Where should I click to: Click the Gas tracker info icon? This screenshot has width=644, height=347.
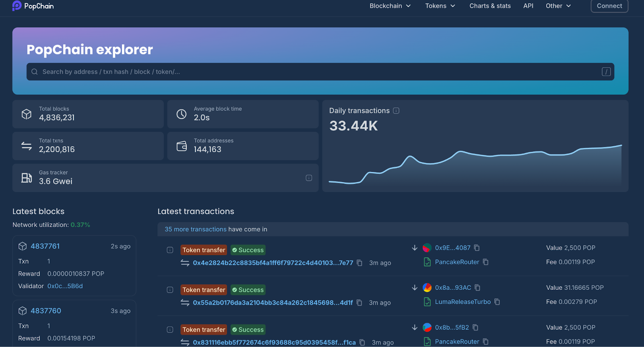click(x=309, y=178)
